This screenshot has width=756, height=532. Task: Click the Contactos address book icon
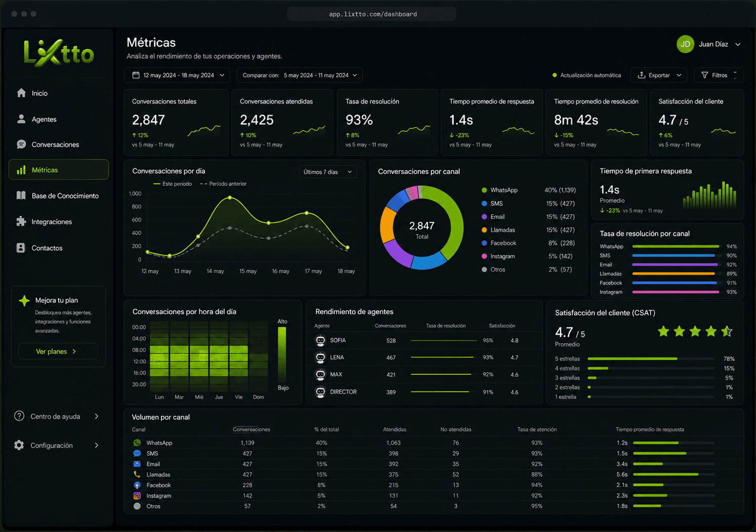[21, 248]
